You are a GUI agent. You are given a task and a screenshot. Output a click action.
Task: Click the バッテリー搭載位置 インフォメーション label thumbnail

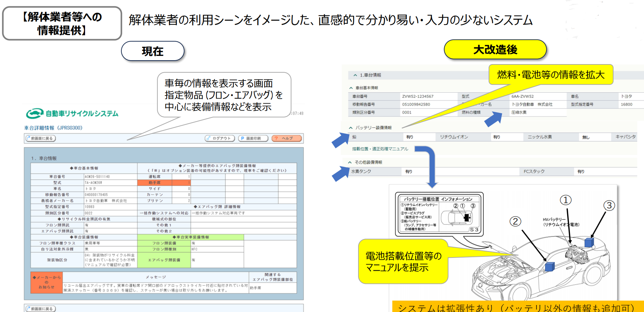439,214
